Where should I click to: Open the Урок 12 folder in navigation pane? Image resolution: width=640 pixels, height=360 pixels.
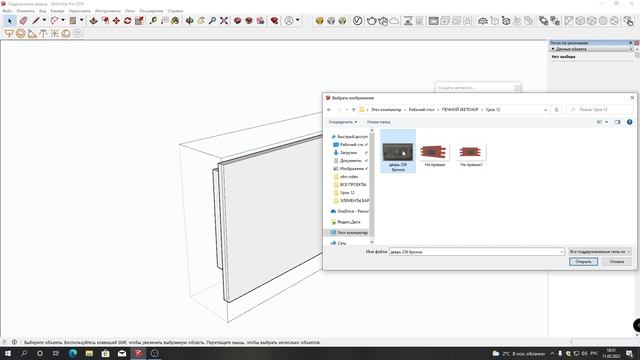347,193
